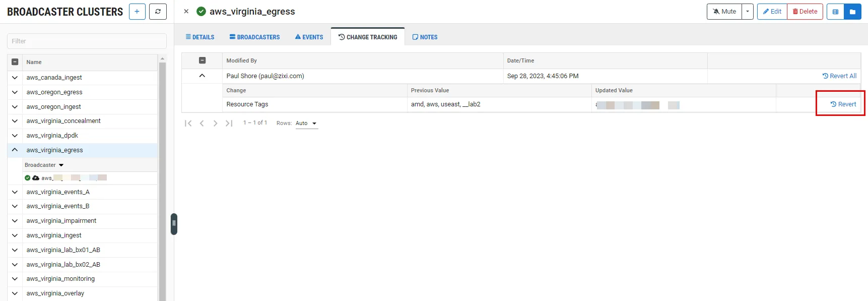Select the aws_virginia_concealment row
The image size is (868, 301).
83,121
